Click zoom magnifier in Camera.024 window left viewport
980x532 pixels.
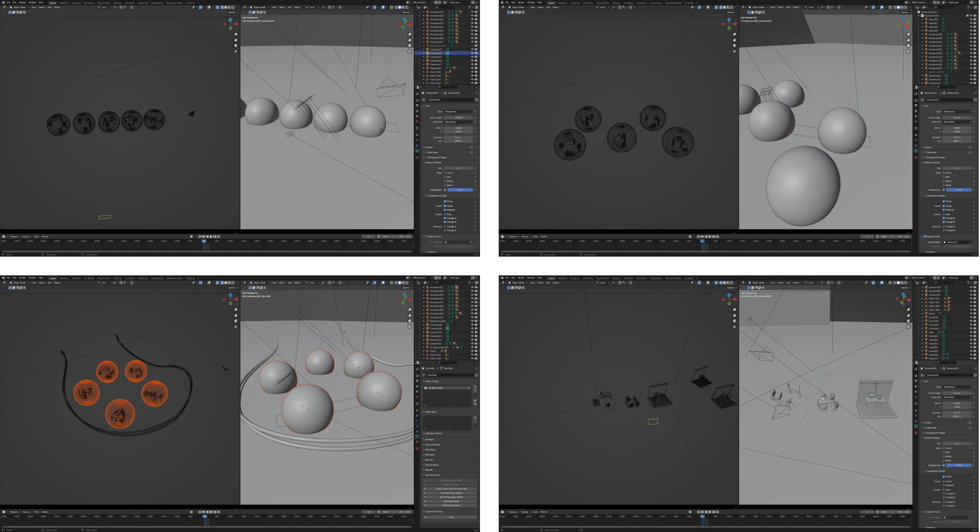(x=235, y=34)
